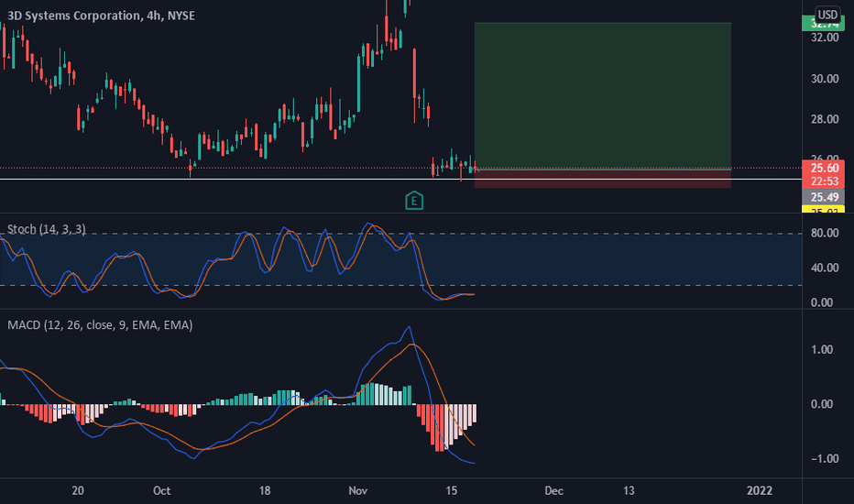Viewport: 854px width, 504px height.
Task: Select the MACD (12, 26, close, 9, EMA, EMA) label
Action: click(x=100, y=325)
